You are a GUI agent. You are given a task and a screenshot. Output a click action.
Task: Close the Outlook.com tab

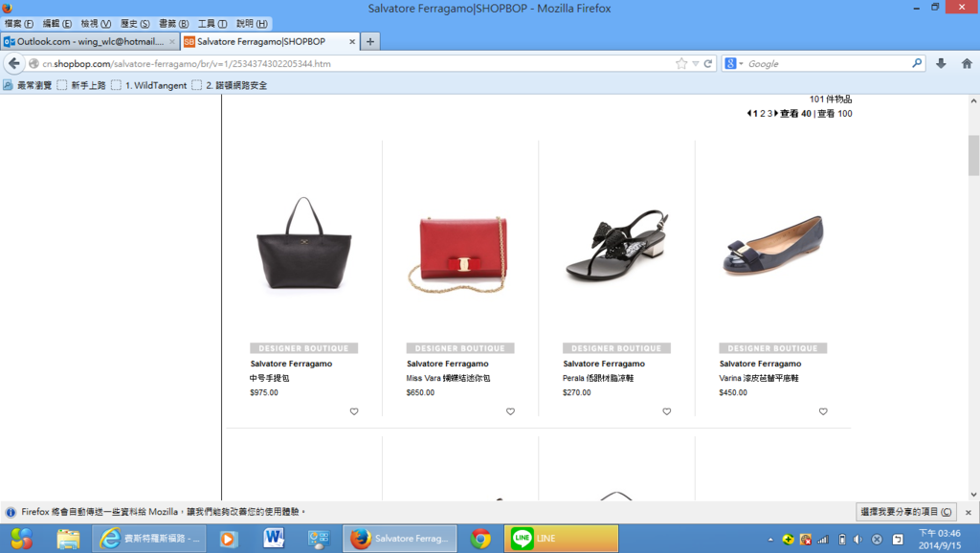[172, 41]
